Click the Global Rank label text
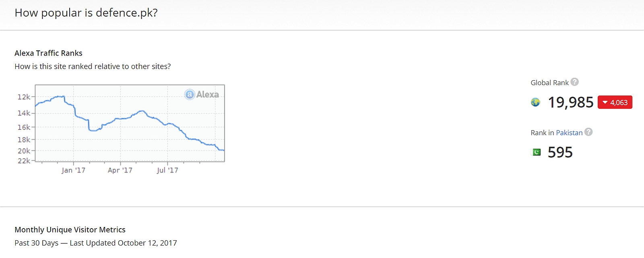The width and height of the screenshot is (644, 258). 549,83
